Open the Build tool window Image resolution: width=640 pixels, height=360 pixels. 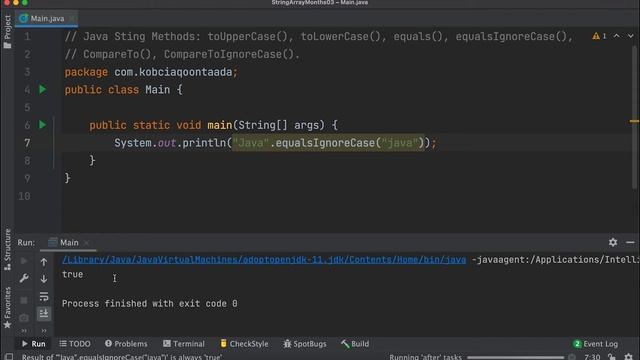pos(355,344)
